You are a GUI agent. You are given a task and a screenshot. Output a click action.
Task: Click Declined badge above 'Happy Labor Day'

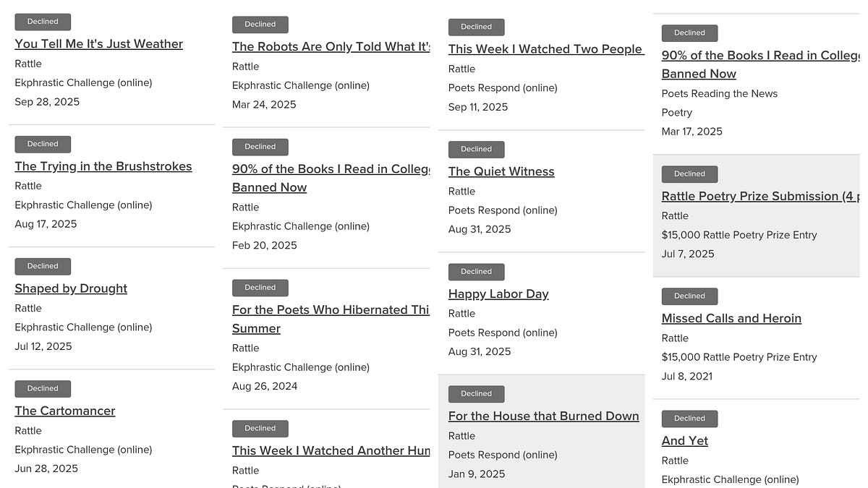point(476,271)
